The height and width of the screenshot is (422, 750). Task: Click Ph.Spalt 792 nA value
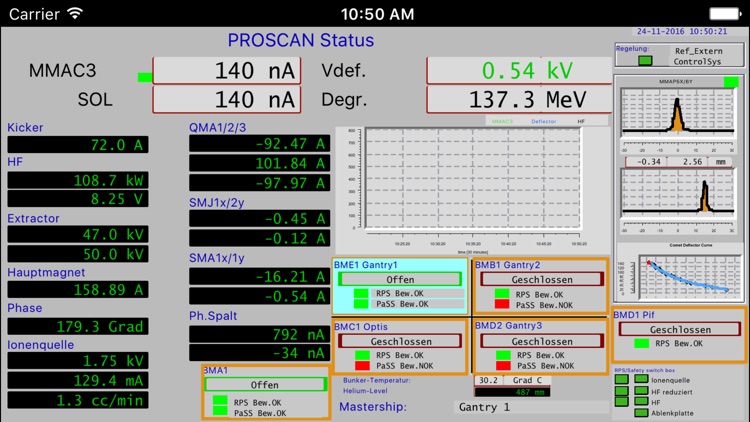pyautogui.click(x=259, y=334)
